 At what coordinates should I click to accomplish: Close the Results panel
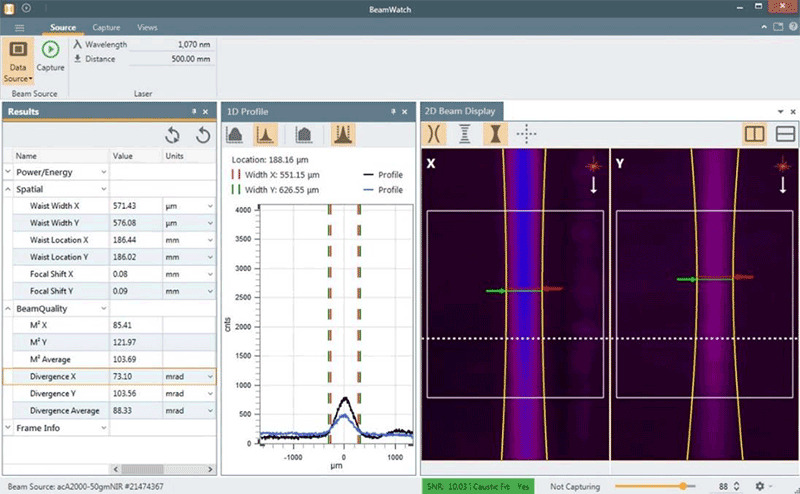tap(206, 111)
